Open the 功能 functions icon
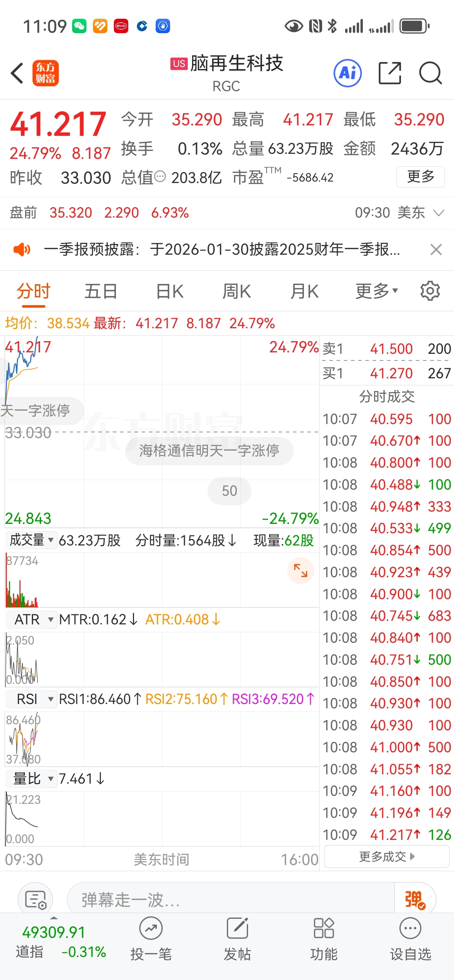This screenshot has height=980, width=454. click(x=324, y=938)
